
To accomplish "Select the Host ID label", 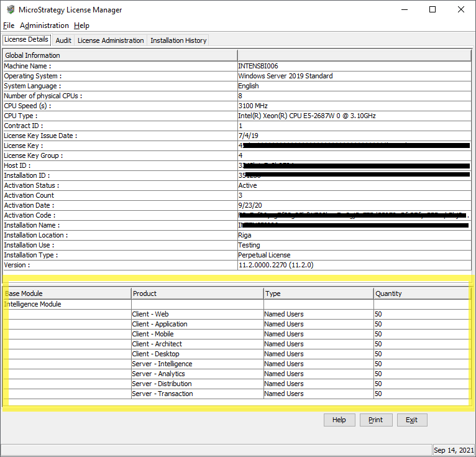I will coord(17,165).
